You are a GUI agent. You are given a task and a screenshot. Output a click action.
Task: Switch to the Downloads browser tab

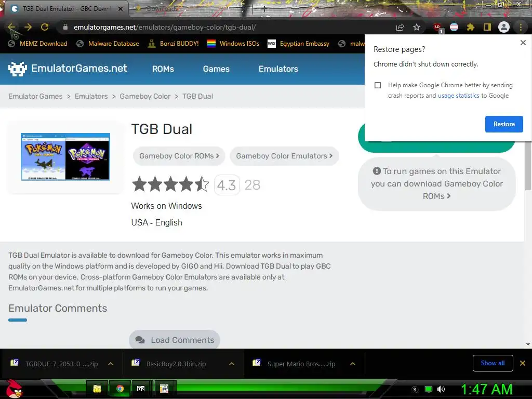163,9
